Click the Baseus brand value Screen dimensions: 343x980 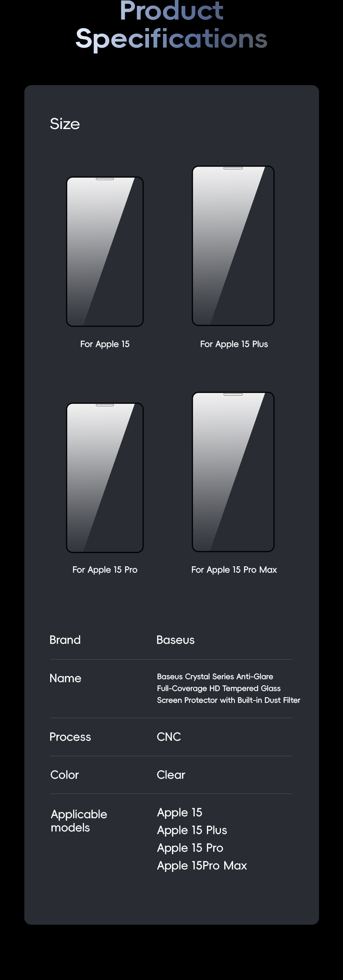[x=176, y=640]
